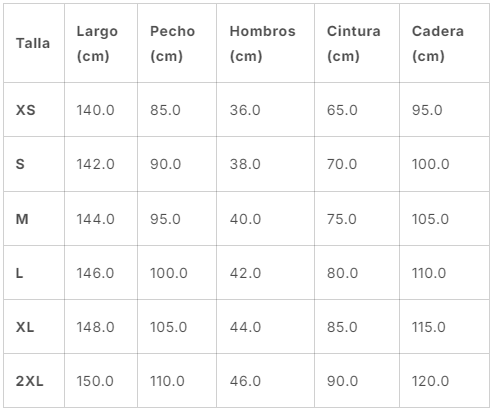This screenshot has width=493, height=411.
Task: Click the M size row label
Action: click(22, 219)
